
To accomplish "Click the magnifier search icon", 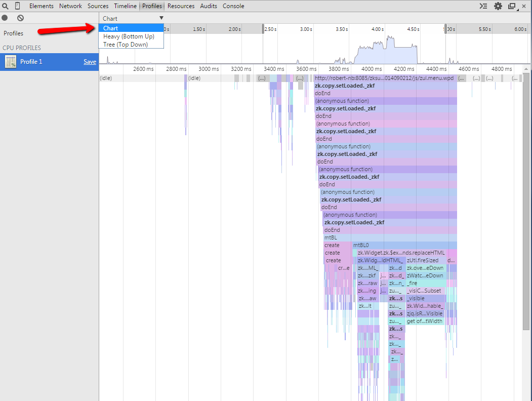I will point(5,6).
